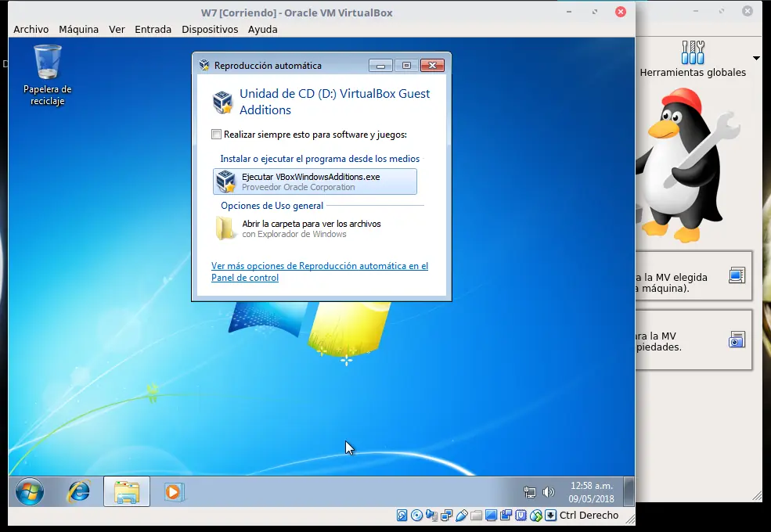The width and height of the screenshot is (771, 532).
Task: Click the keyboard capture arrow indicator
Action: click(x=551, y=516)
